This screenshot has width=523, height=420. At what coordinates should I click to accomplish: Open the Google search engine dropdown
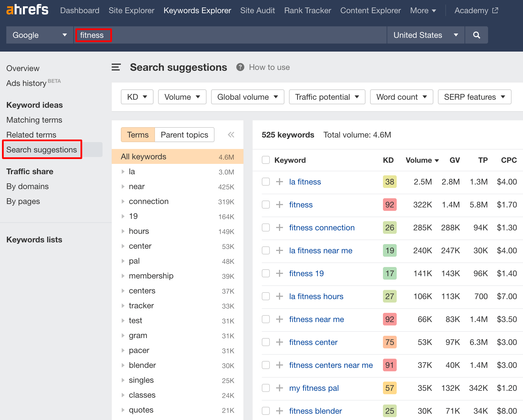pos(40,35)
